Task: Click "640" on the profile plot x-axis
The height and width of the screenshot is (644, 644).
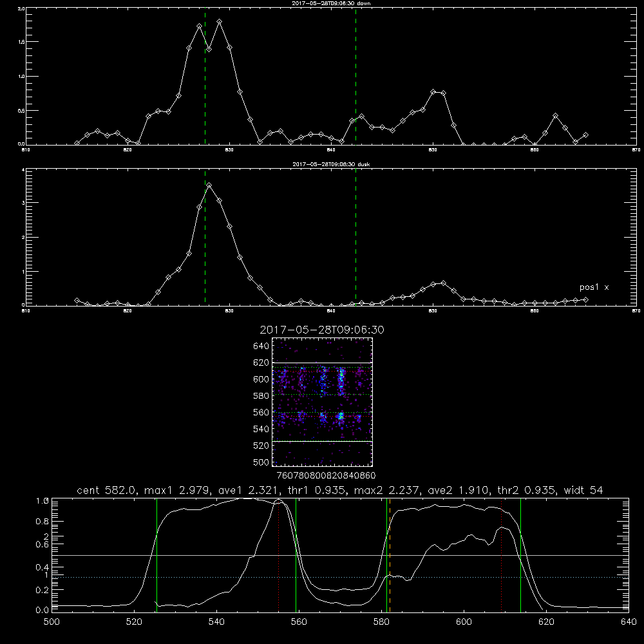Action: click(629, 622)
